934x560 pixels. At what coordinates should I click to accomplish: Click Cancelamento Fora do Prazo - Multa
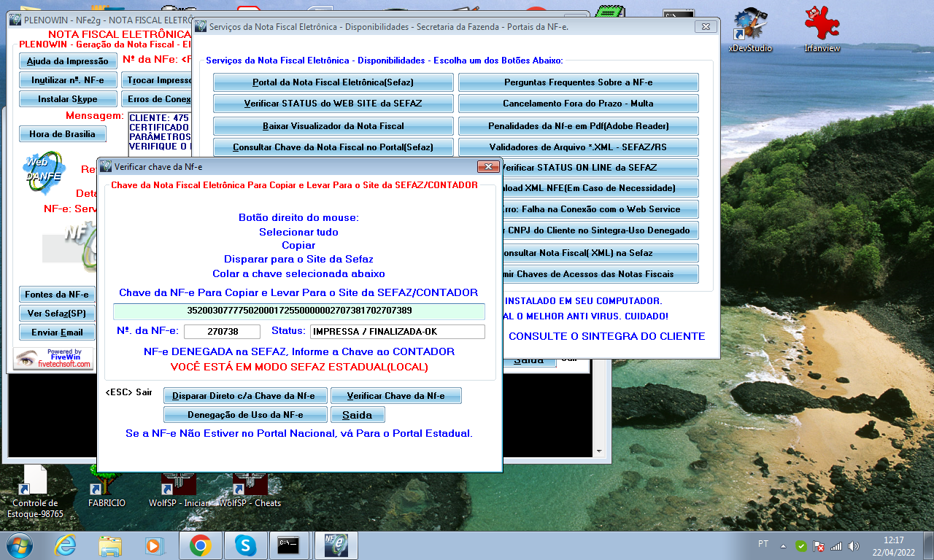tap(579, 104)
